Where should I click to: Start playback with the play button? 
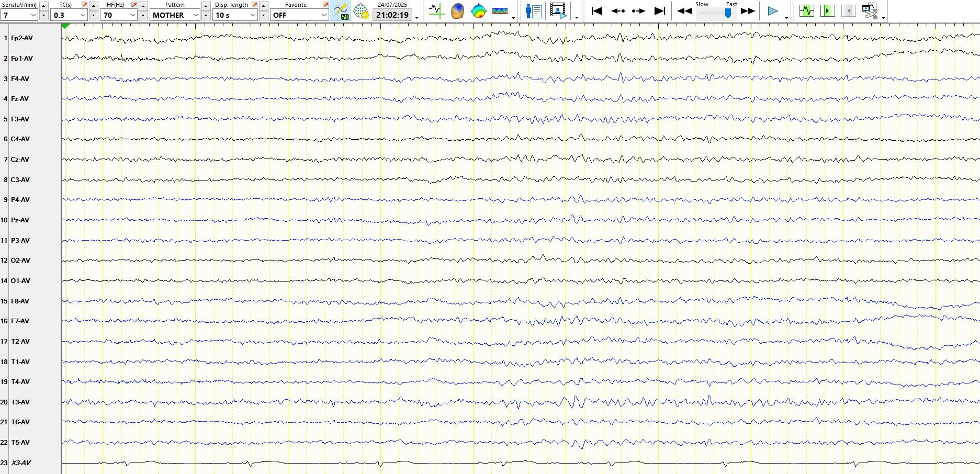[x=772, y=11]
